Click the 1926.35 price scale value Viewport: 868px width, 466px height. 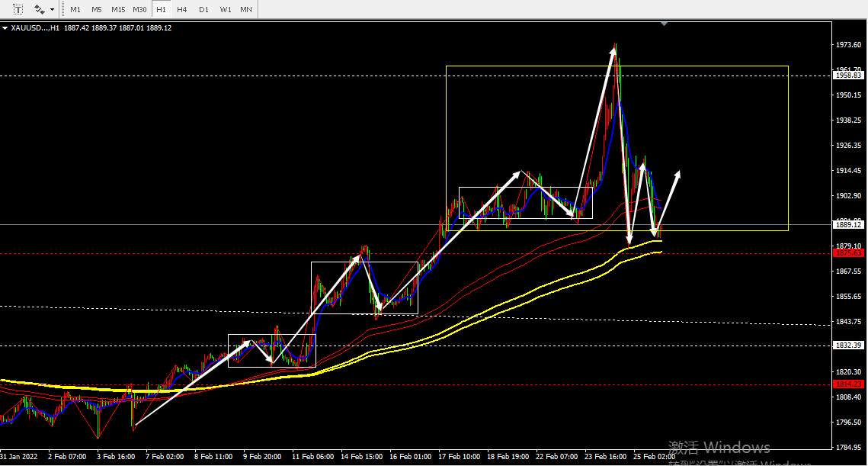848,146
